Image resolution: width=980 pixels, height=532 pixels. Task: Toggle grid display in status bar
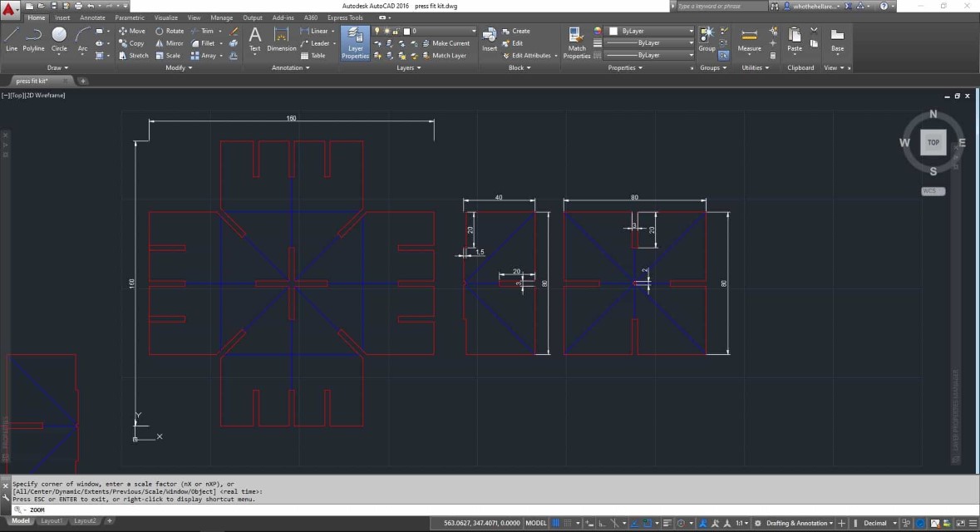pos(555,523)
